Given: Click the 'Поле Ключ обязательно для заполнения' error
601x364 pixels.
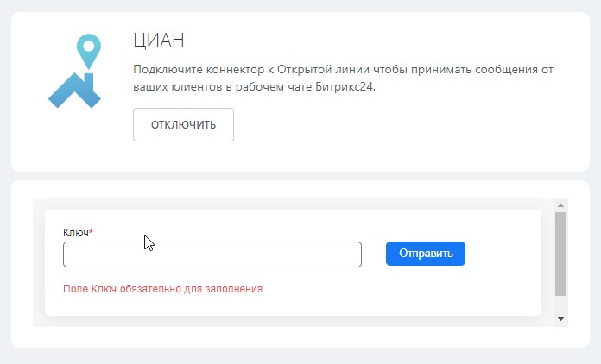Looking at the screenshot, I should point(163,289).
